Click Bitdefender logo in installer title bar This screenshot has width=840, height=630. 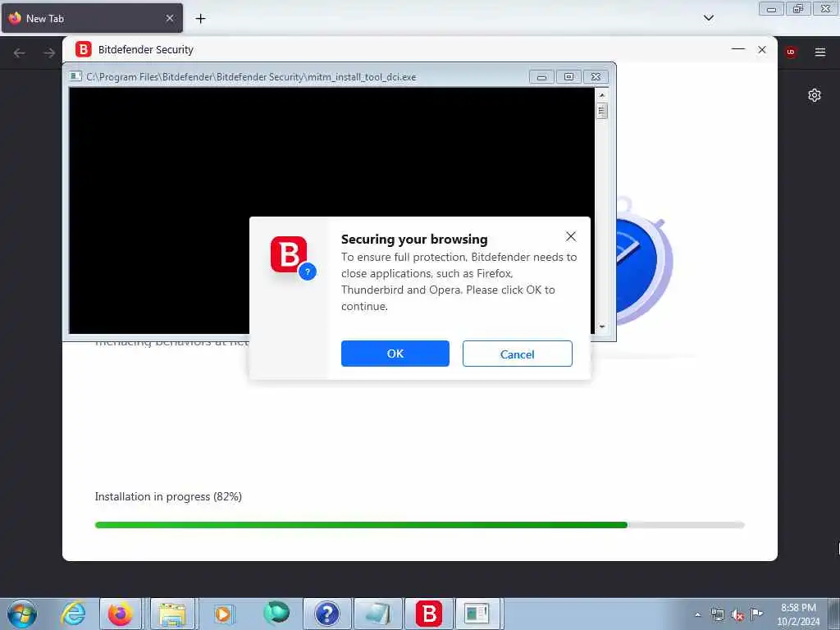83,49
